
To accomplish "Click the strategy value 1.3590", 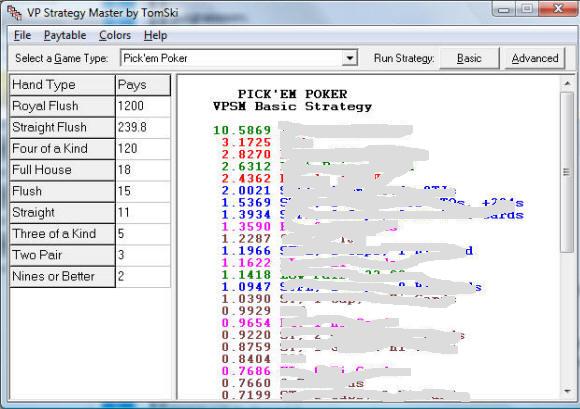I will pos(246,227).
